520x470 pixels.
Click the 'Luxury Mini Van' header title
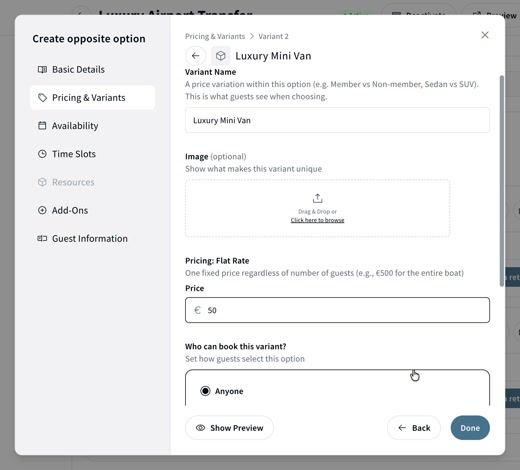click(x=273, y=56)
